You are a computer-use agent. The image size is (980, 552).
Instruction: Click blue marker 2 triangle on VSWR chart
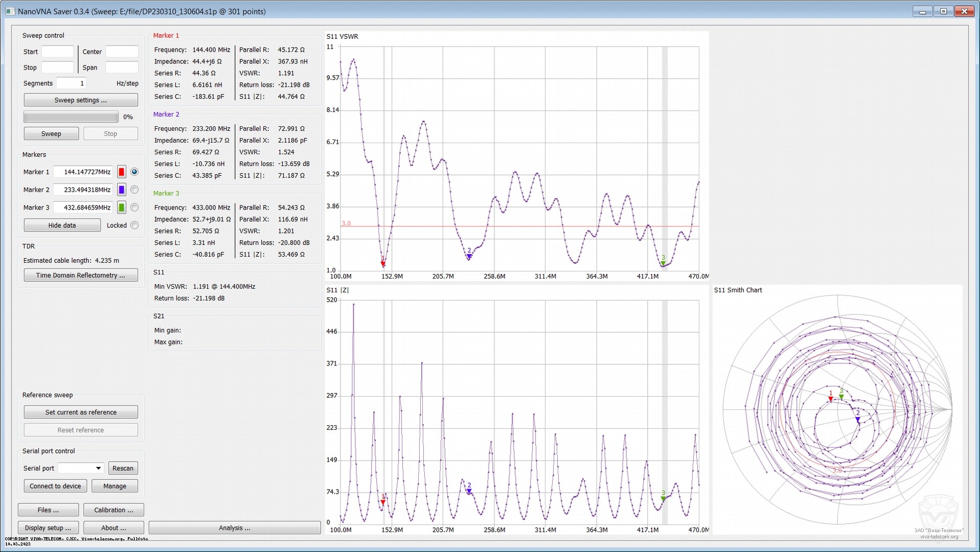coord(469,257)
